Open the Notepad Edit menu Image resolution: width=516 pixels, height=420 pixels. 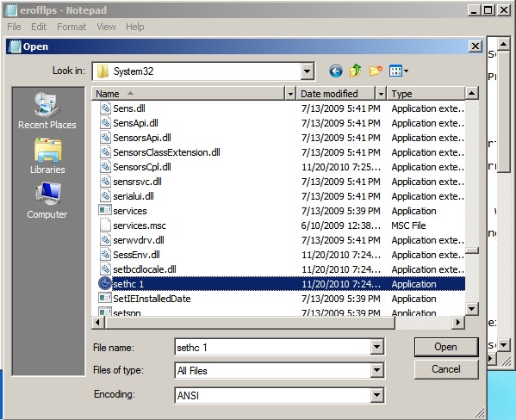tap(39, 27)
